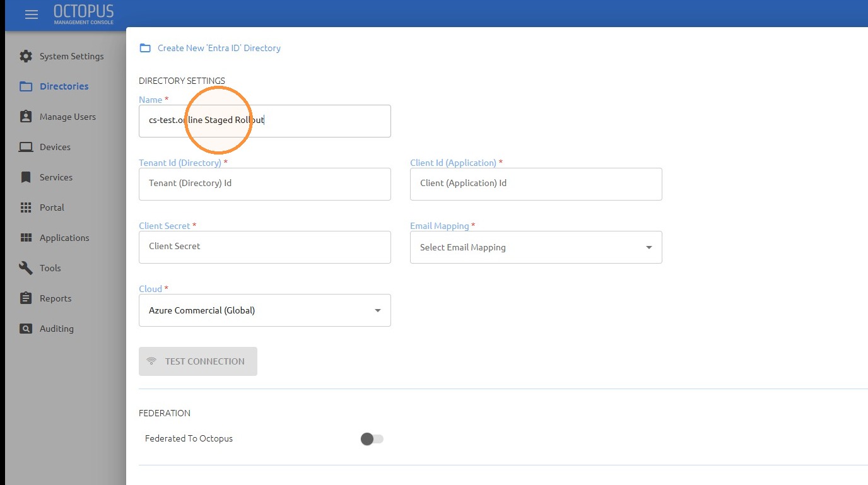The image size is (868, 485).
Task: Click the folder icon beside Create New directory
Action: click(145, 48)
